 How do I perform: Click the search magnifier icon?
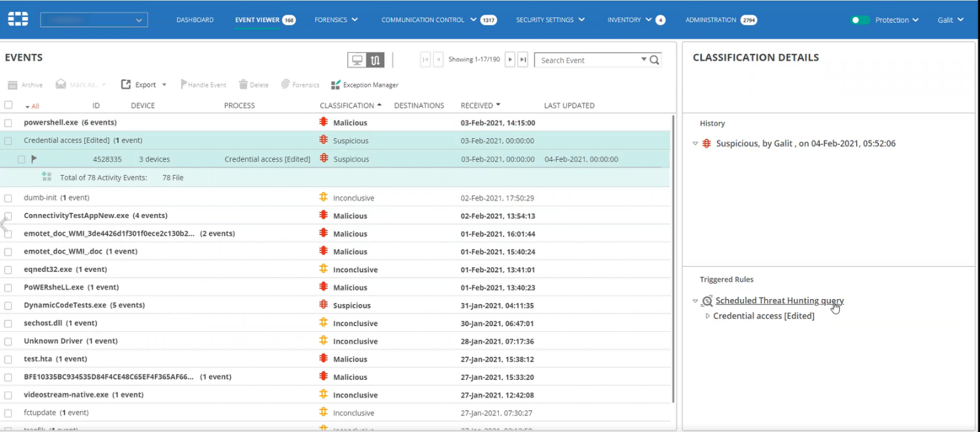click(654, 60)
